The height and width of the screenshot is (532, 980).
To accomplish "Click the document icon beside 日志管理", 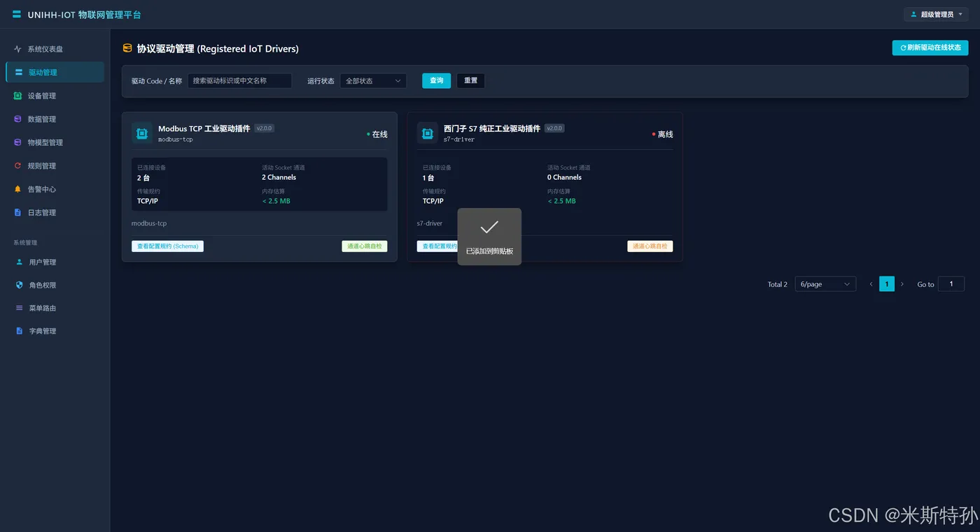I will [18, 212].
